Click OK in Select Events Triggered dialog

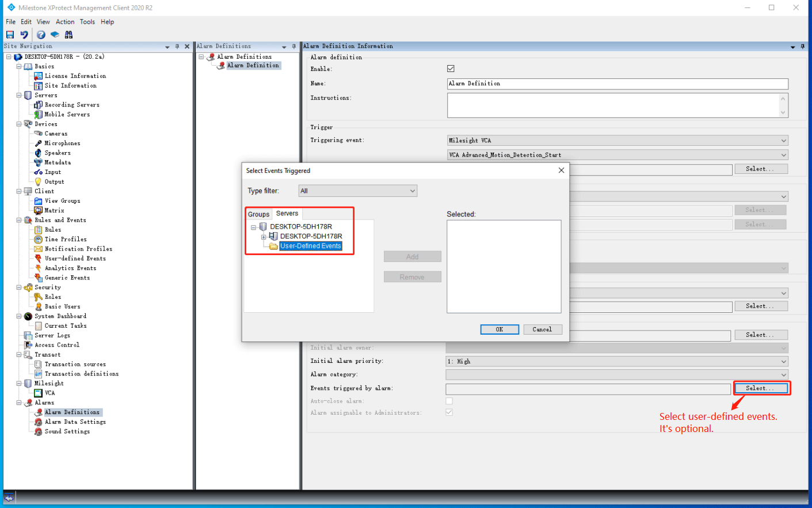pyautogui.click(x=500, y=329)
